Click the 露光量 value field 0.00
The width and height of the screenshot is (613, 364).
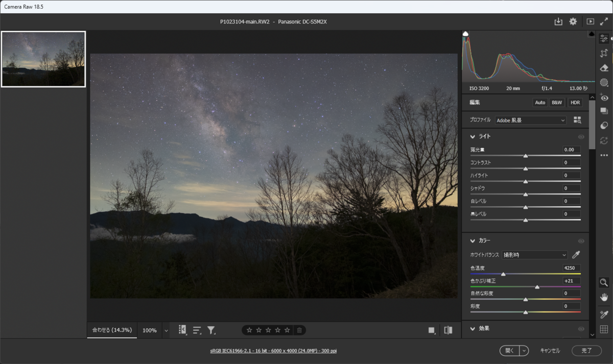tap(572, 150)
